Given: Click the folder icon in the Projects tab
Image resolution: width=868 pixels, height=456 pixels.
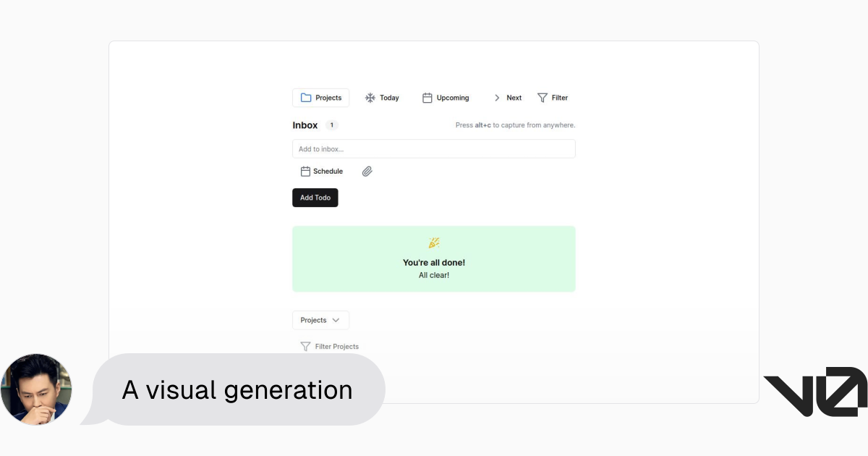Looking at the screenshot, I should (306, 98).
